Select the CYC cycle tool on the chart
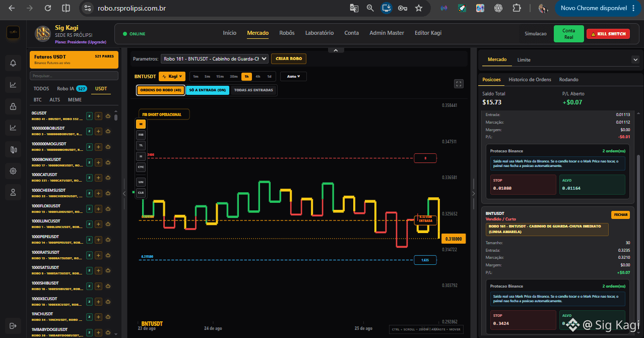The image size is (644, 338). pos(141,166)
